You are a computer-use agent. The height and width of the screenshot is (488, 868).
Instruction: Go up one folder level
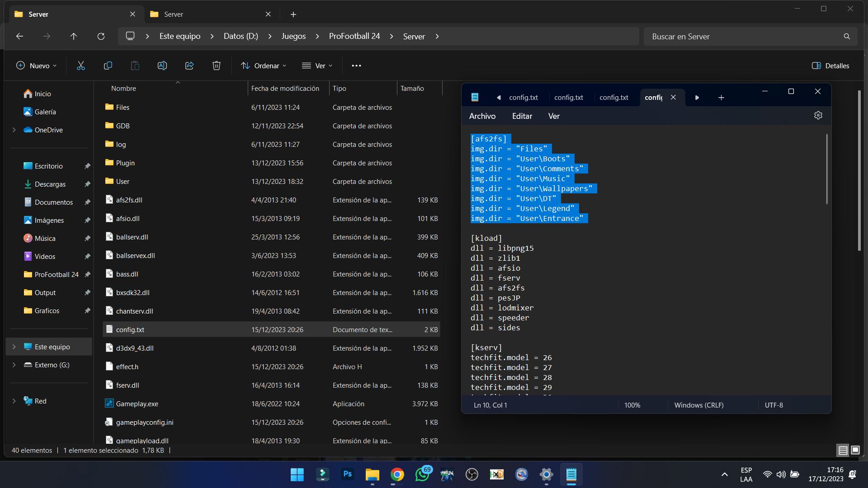click(x=74, y=36)
